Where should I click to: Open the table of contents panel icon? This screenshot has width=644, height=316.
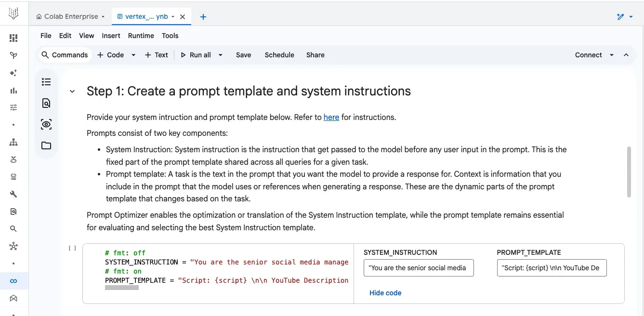click(x=46, y=82)
